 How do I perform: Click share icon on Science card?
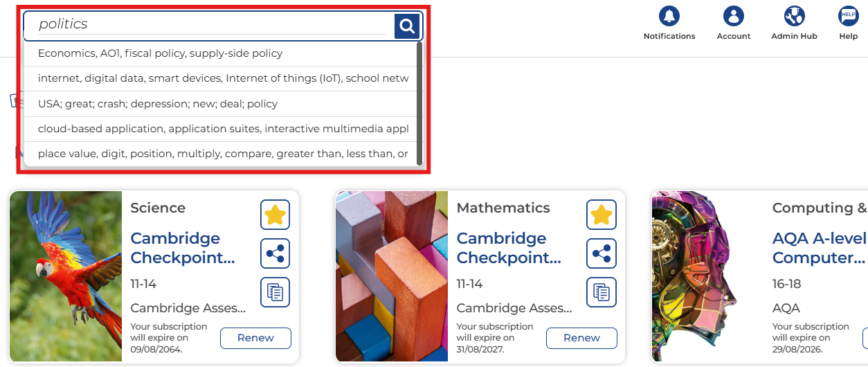(275, 253)
